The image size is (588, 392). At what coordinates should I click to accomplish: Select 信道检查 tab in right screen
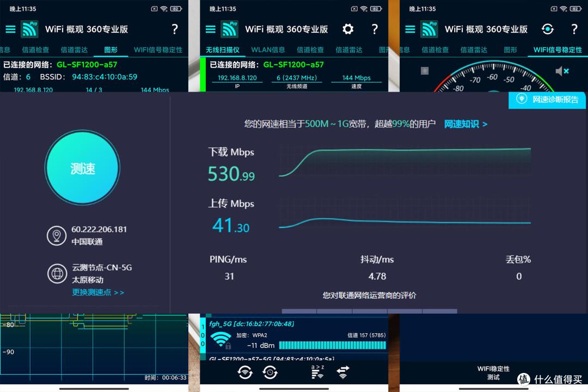(435, 50)
